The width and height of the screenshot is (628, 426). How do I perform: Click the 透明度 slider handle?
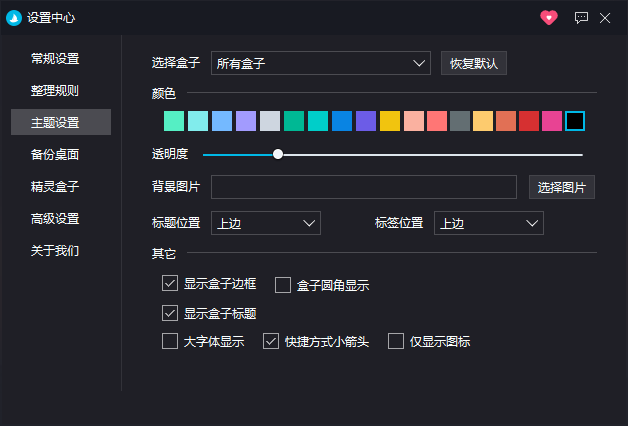click(278, 154)
